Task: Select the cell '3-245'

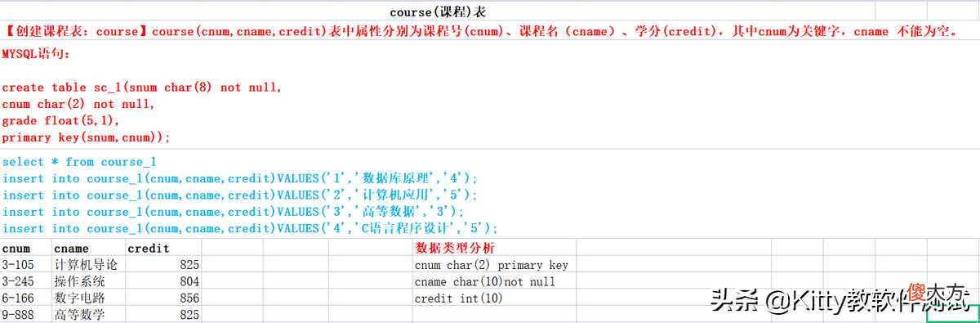Action: click(26, 281)
